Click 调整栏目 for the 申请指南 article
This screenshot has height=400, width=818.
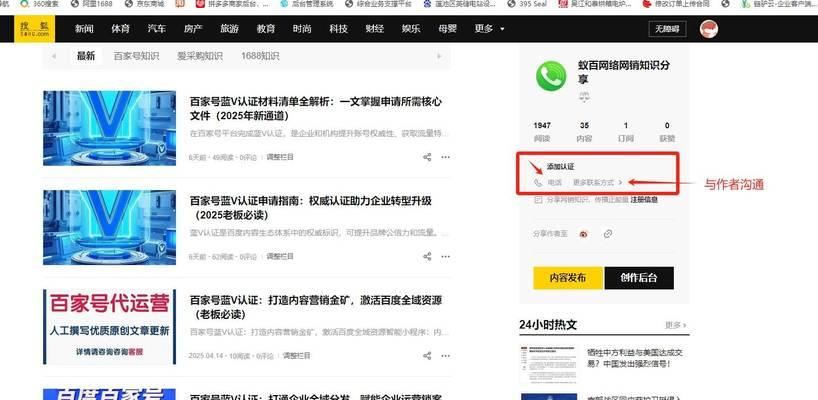coord(280,257)
